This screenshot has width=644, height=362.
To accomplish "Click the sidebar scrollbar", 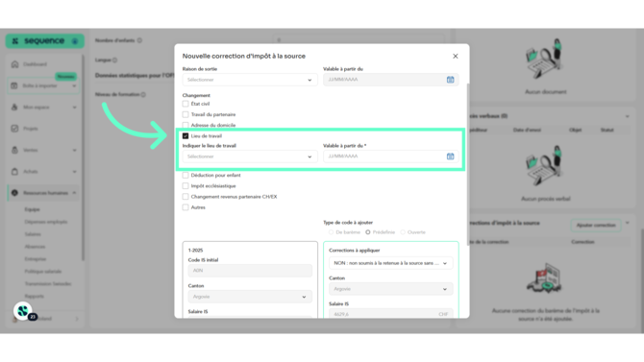I will [83, 157].
